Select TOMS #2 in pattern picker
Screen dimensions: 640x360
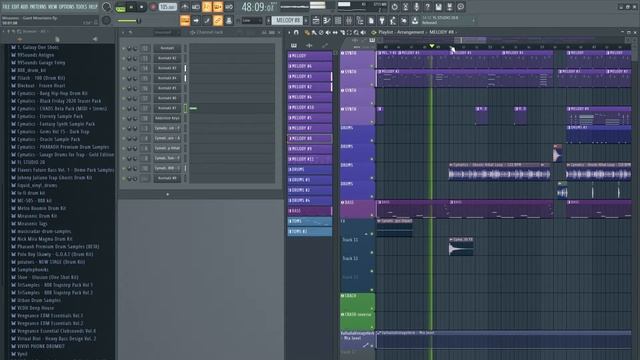pyautogui.click(x=310, y=231)
